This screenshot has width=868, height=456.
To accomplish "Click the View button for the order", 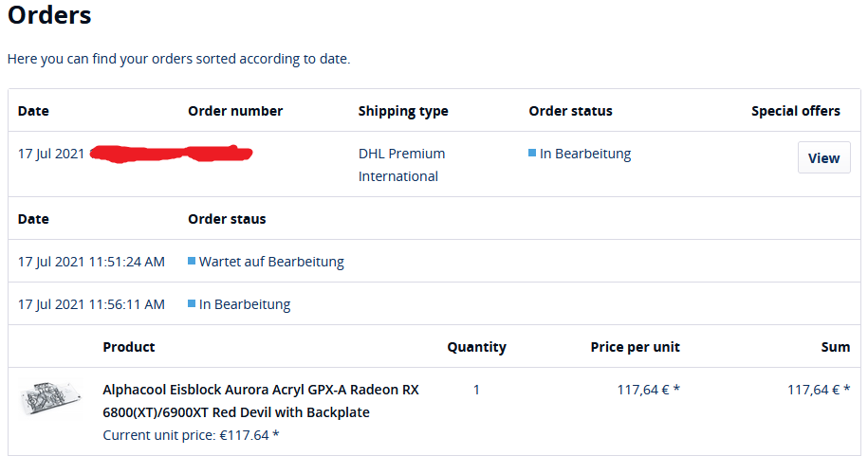I will coord(823,158).
